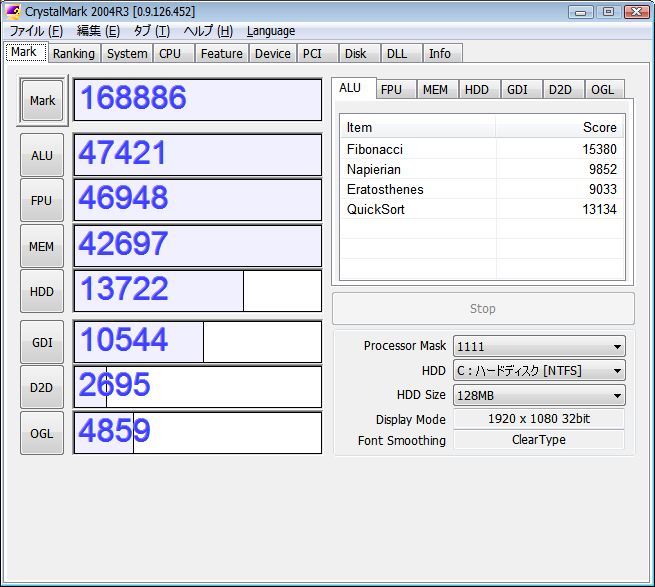Run all benchmarks with Mark button
Image resolution: width=655 pixels, height=587 pixels.
[x=42, y=101]
